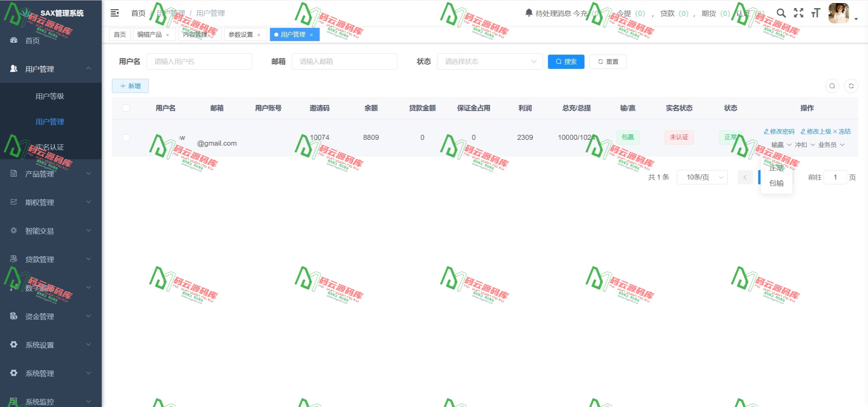Click the 修改密码 link
This screenshot has height=407, width=868.
point(779,132)
